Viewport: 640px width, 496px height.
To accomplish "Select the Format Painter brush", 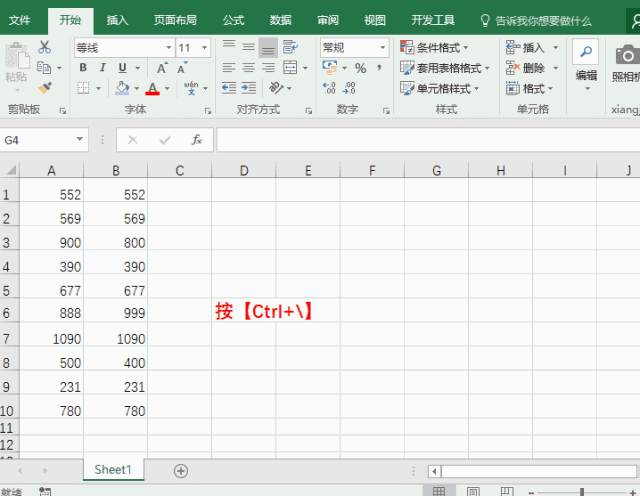I will [x=45, y=87].
